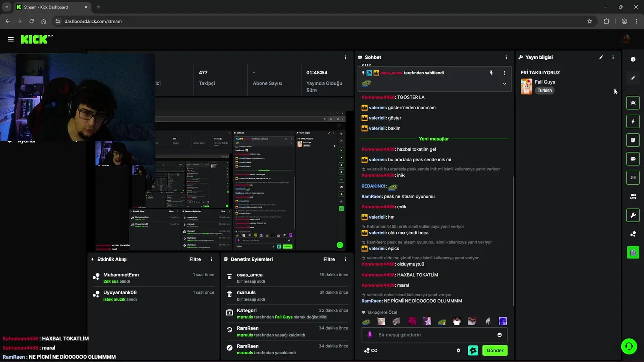Open Chrome tab search chevron
This screenshot has width=644, height=362.
6,7
